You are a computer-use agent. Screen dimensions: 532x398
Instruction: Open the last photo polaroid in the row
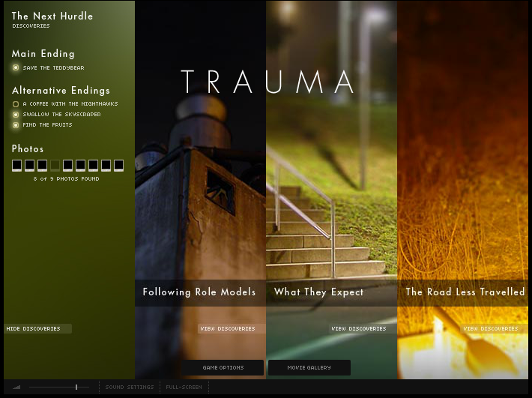[118, 165]
